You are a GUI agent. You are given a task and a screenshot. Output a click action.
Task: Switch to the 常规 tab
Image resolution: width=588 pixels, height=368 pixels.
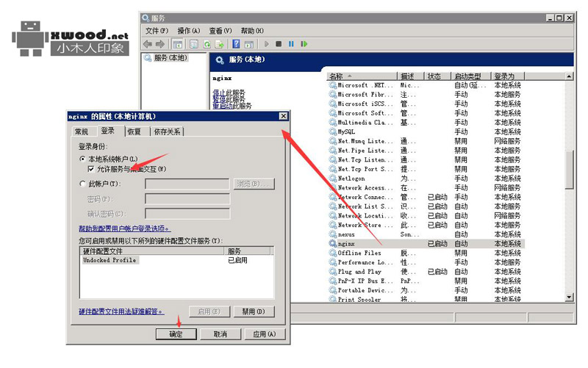pyautogui.click(x=82, y=131)
